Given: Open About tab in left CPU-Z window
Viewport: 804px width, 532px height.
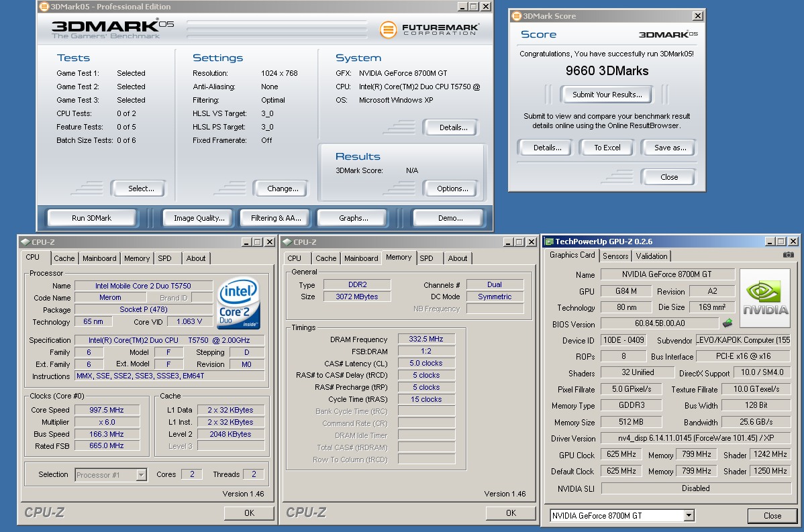Looking at the screenshot, I should coord(196,258).
